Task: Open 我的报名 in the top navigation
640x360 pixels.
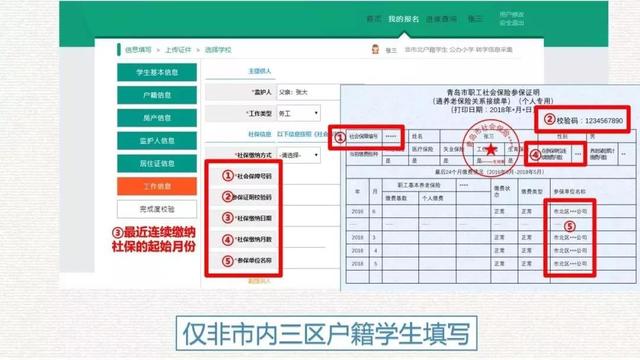Action: (x=403, y=19)
